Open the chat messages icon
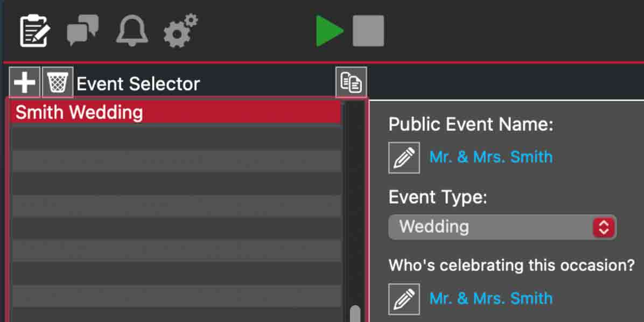 82,31
